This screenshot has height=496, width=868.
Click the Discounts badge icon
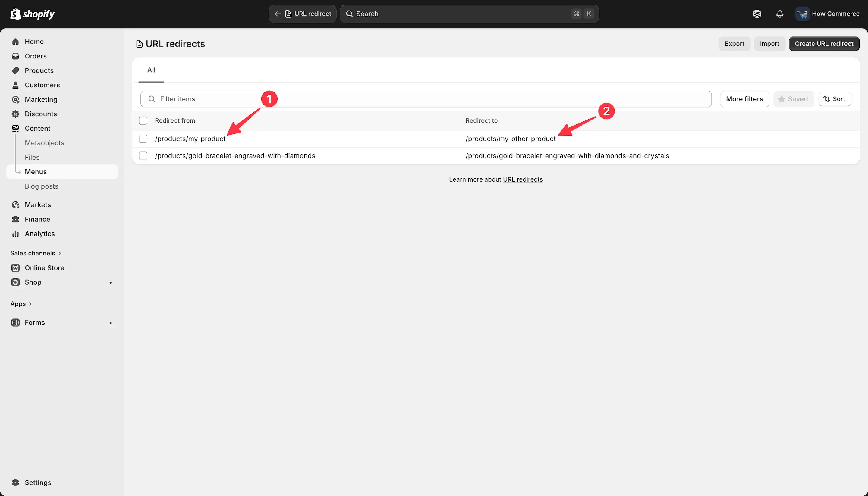tap(15, 114)
